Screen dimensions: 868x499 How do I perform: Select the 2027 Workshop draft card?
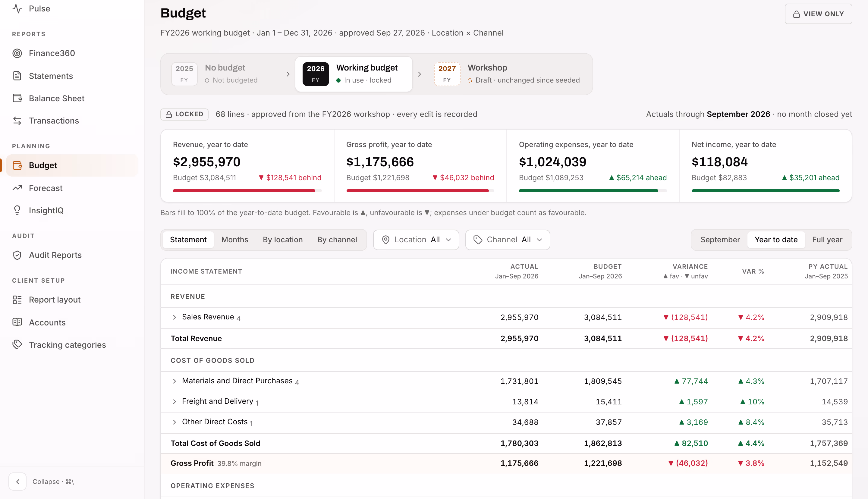508,74
